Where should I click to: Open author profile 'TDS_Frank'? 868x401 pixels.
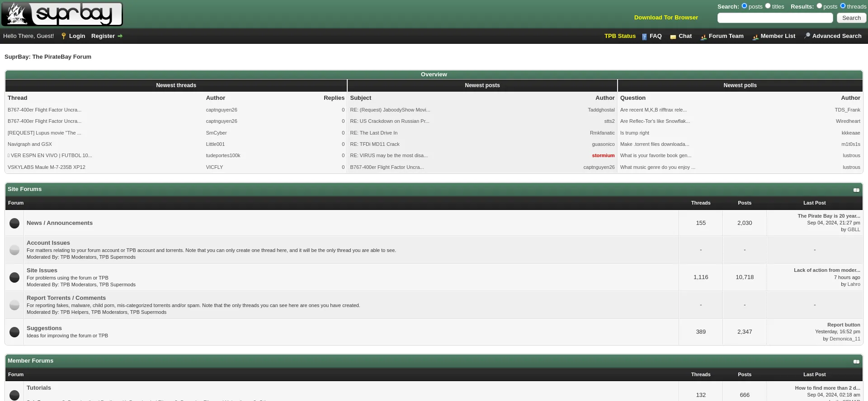(848, 110)
